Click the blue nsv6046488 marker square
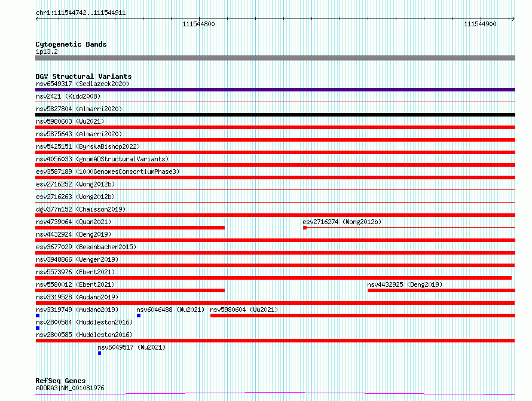This screenshot has width=532, height=401. tap(139, 316)
